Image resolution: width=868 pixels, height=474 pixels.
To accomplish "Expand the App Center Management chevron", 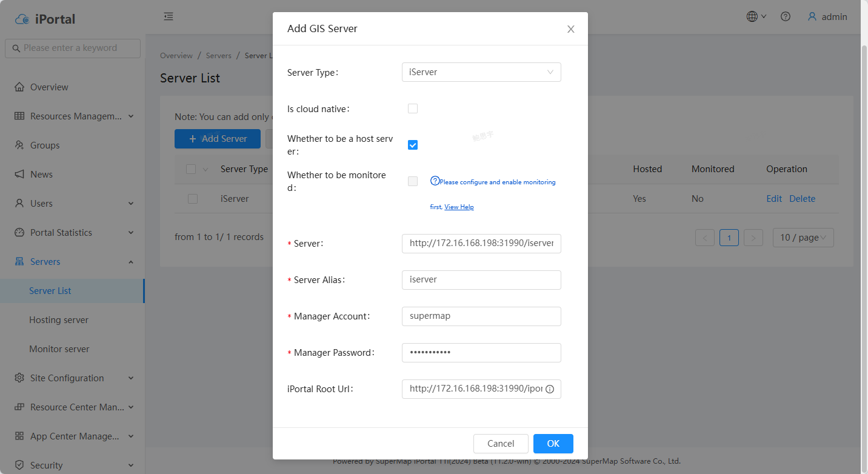I will click(x=131, y=436).
